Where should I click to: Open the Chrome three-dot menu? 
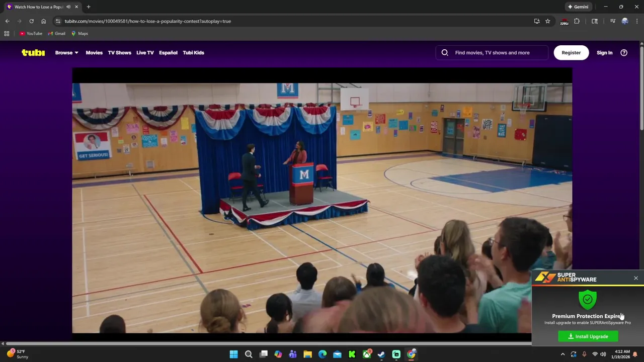click(637, 21)
